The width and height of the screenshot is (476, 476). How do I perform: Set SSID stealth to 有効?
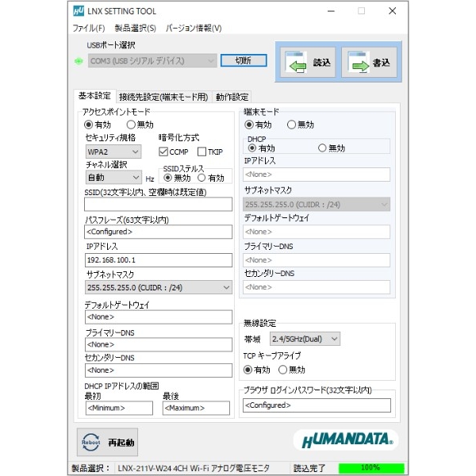pos(202,178)
